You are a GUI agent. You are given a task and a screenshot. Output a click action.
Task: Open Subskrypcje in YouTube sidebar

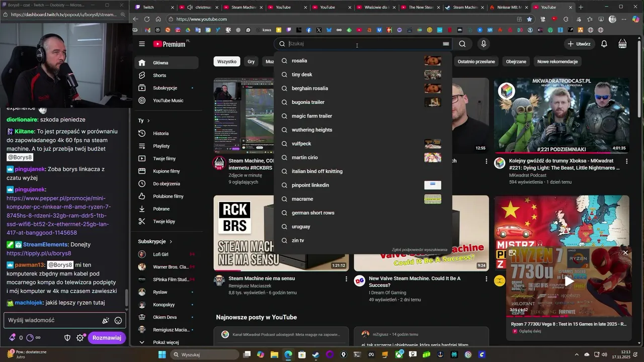tap(166, 88)
